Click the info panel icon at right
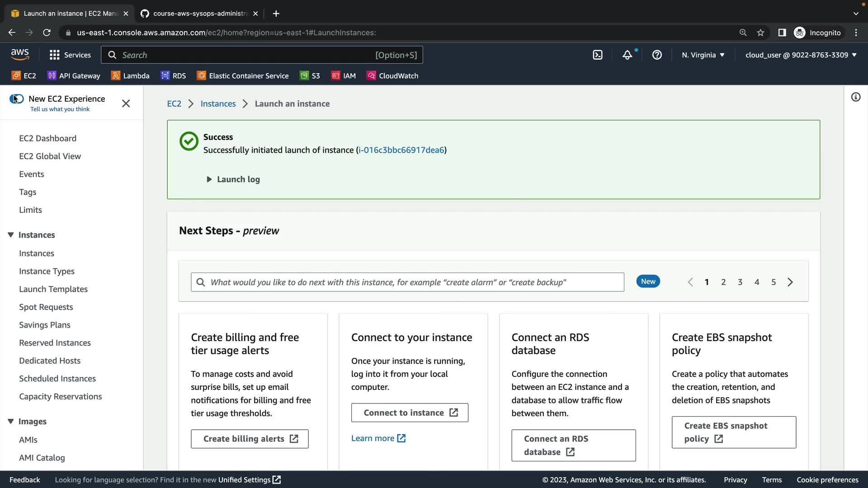This screenshot has width=868, height=488. point(855,97)
